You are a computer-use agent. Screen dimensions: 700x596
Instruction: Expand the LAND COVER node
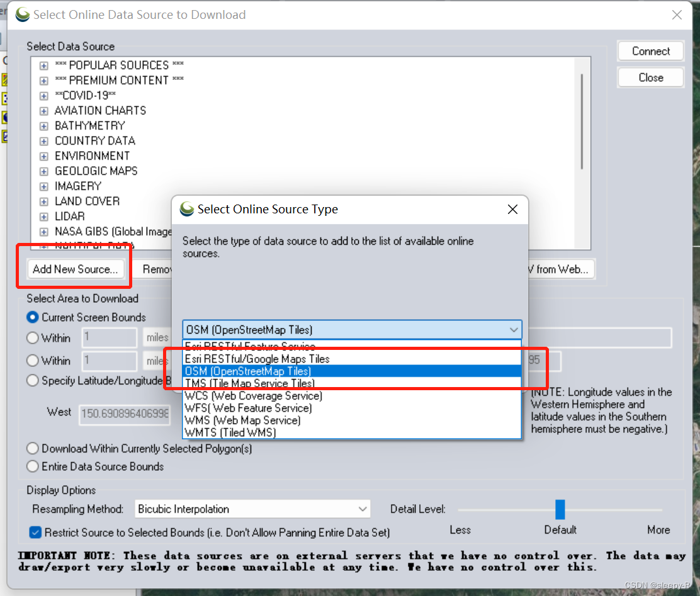pyautogui.click(x=44, y=202)
